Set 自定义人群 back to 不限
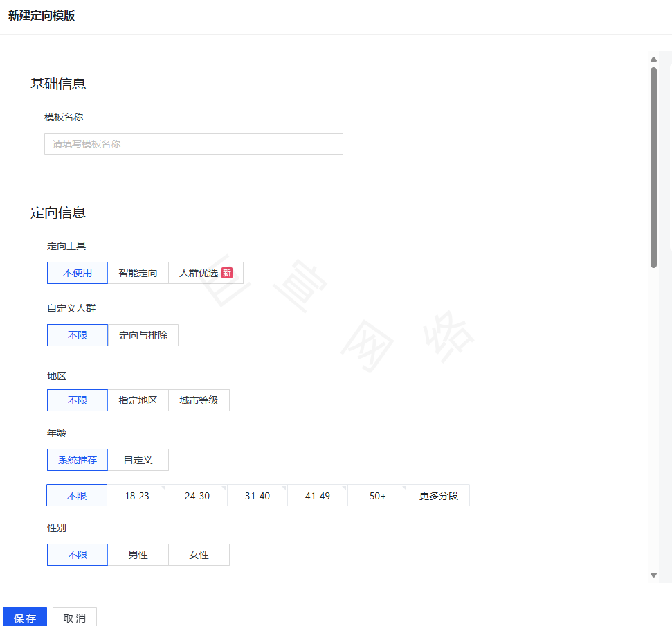The width and height of the screenshot is (672, 626). [77, 335]
